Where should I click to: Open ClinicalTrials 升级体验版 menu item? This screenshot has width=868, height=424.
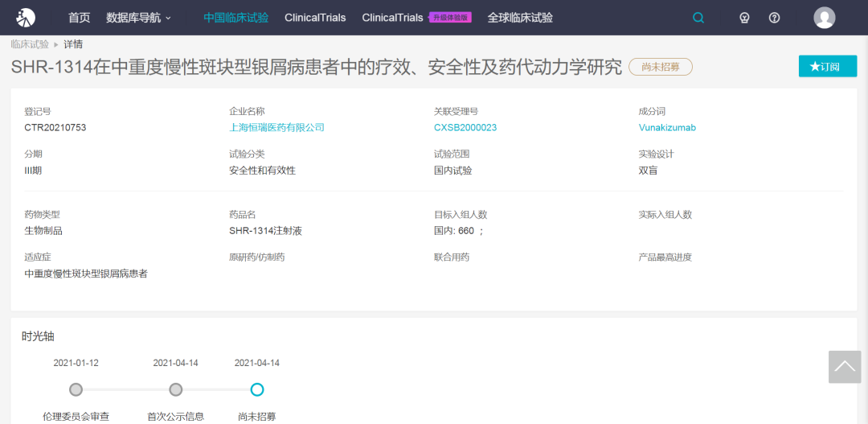point(416,18)
